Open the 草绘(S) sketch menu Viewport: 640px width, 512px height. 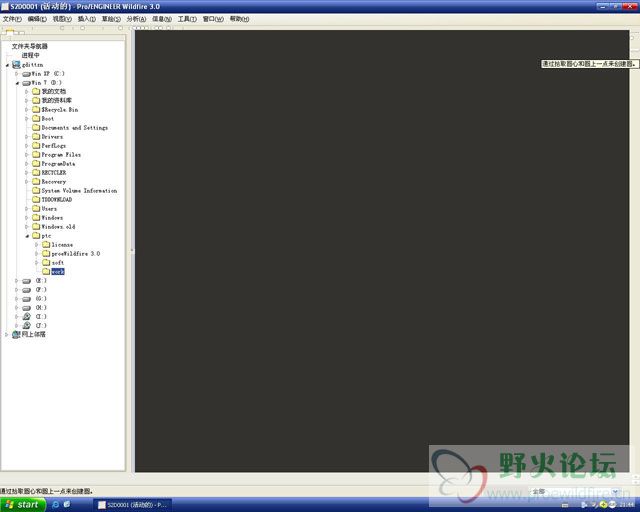click(x=111, y=19)
